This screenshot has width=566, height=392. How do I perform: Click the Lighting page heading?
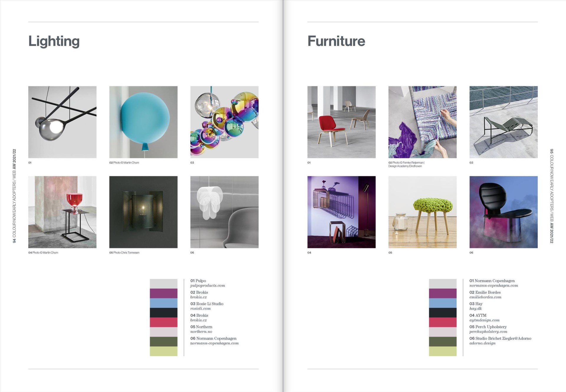coord(54,41)
